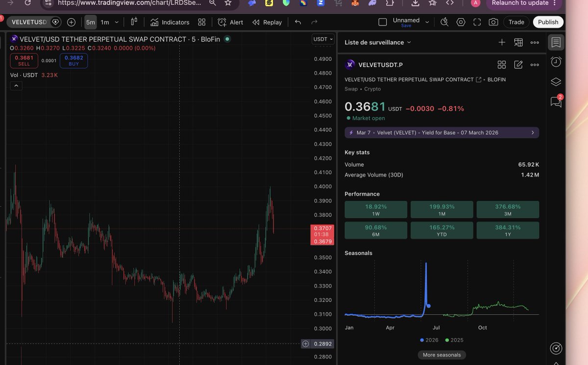
Task: Expand the Liste de surveillance dropdown
Action: 378,42
